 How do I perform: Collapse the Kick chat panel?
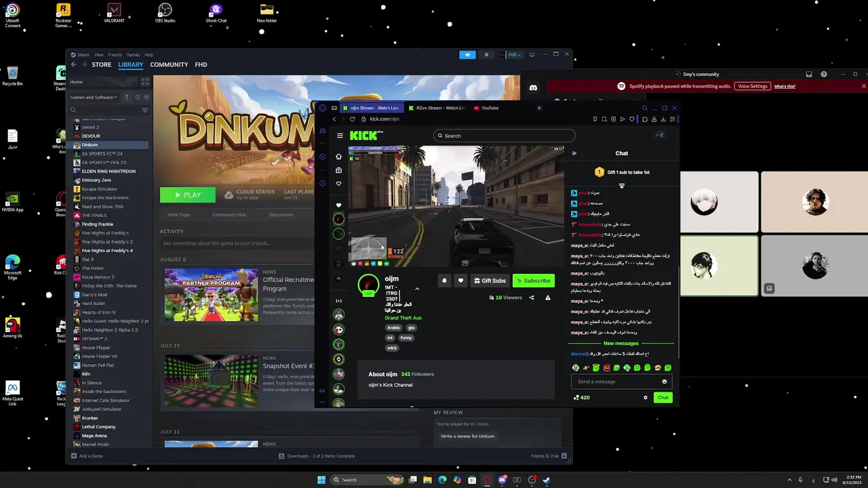click(574, 153)
